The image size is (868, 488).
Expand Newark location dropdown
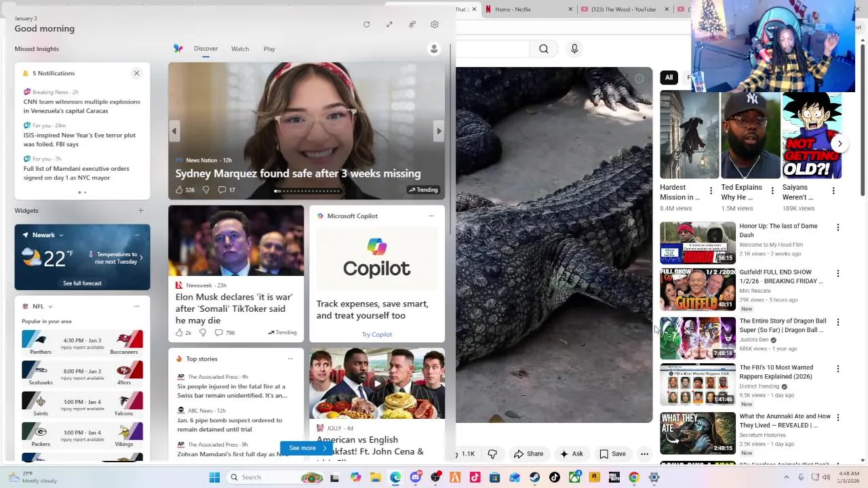pyautogui.click(x=61, y=235)
